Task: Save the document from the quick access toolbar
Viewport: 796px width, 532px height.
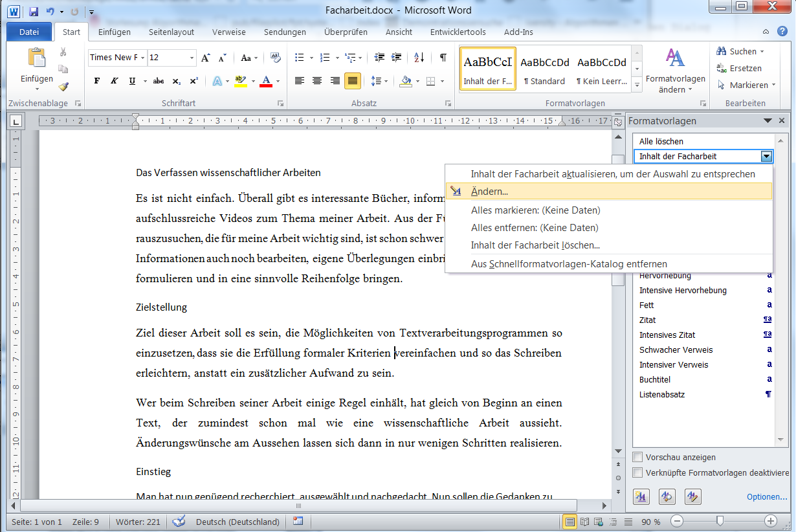Action: pyautogui.click(x=34, y=12)
